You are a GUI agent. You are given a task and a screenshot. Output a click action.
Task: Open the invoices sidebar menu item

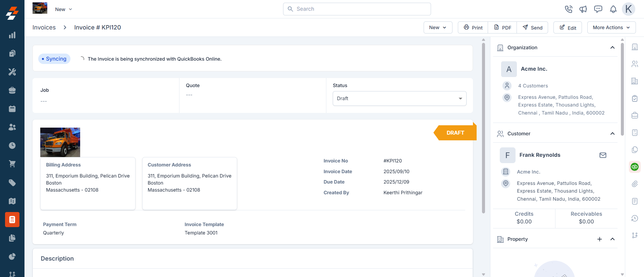pyautogui.click(x=12, y=220)
